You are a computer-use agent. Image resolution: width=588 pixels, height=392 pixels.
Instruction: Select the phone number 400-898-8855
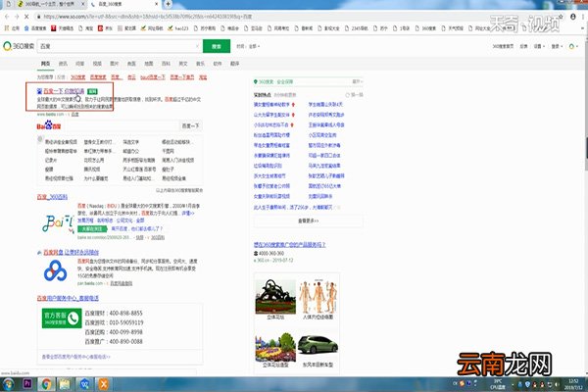(x=125, y=313)
